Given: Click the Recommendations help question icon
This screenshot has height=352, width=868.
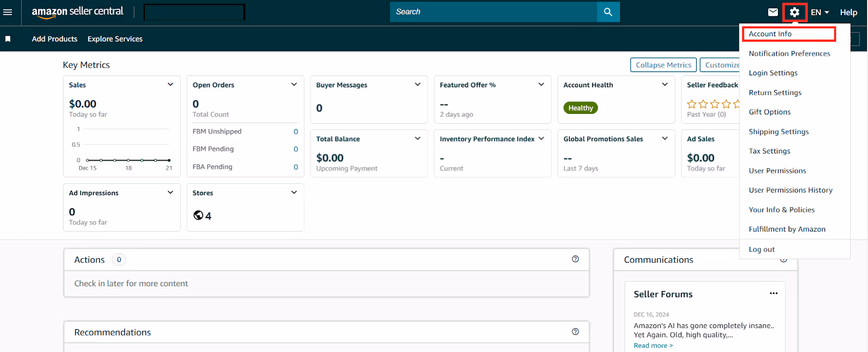Looking at the screenshot, I should coord(576,332).
